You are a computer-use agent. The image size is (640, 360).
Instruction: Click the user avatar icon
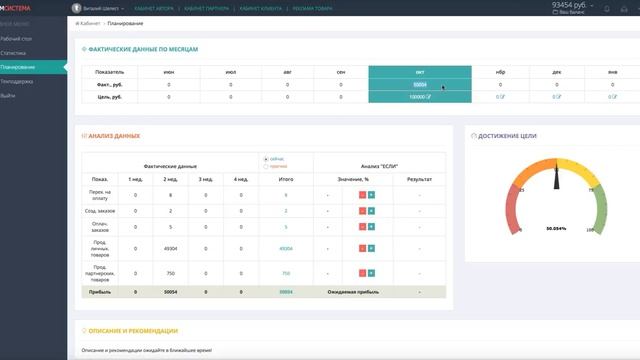tap(76, 8)
